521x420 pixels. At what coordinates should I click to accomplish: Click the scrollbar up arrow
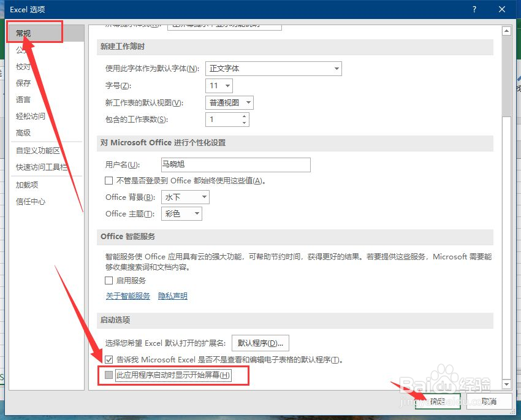(x=506, y=31)
